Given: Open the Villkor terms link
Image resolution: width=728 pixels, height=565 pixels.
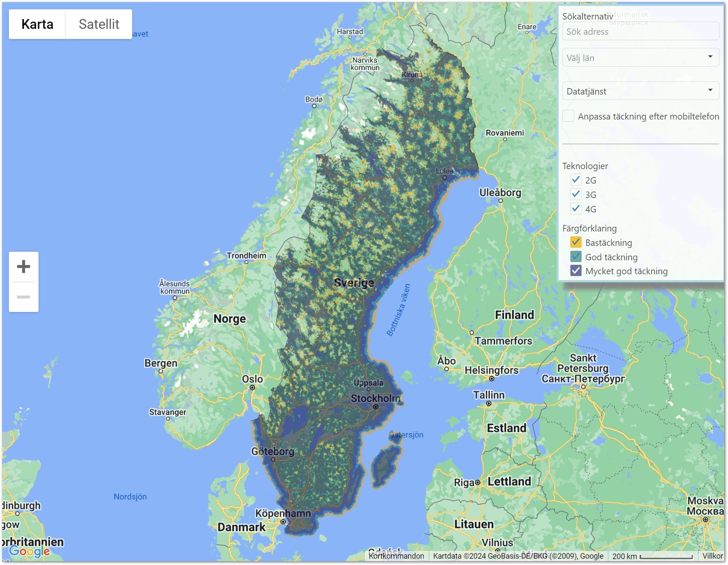Looking at the screenshot, I should pyautogui.click(x=712, y=556).
